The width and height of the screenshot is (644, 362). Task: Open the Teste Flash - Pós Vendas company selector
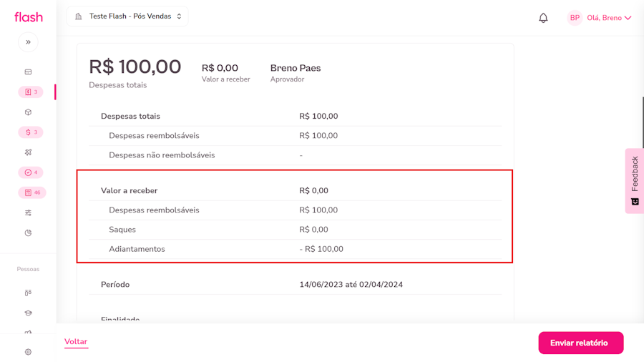(127, 16)
